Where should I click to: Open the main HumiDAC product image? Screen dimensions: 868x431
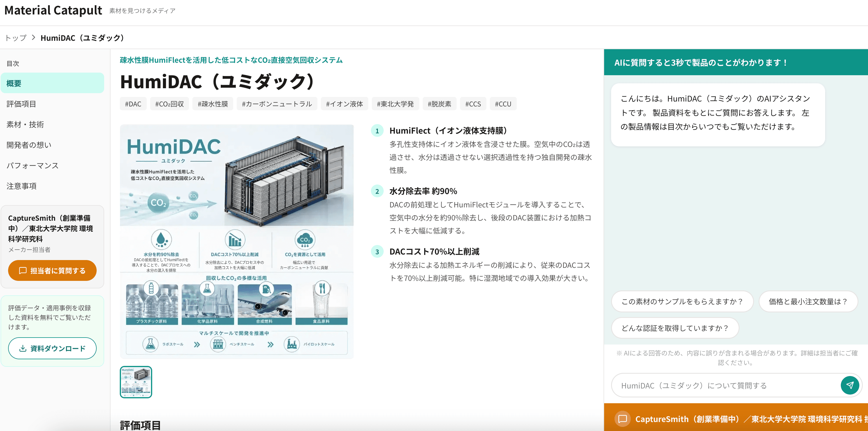coord(237,241)
